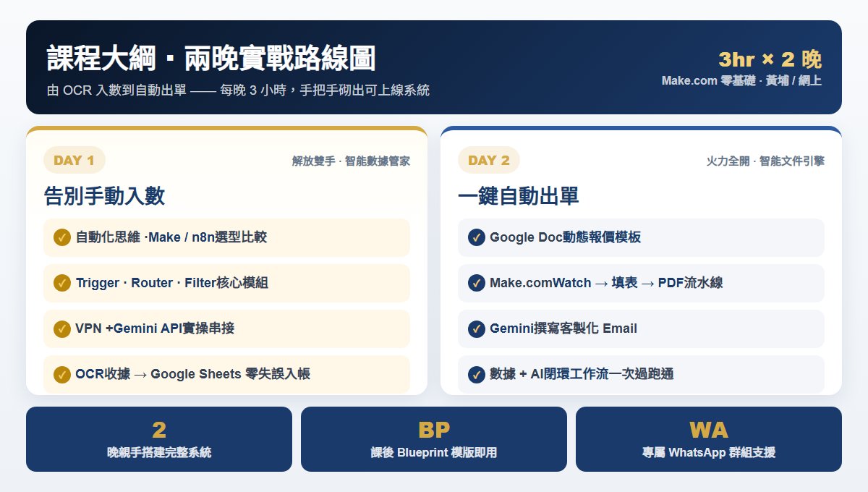Click the 解放雙手 · 智能數據管家 tagline
The height and width of the screenshot is (492, 868).
(x=351, y=161)
